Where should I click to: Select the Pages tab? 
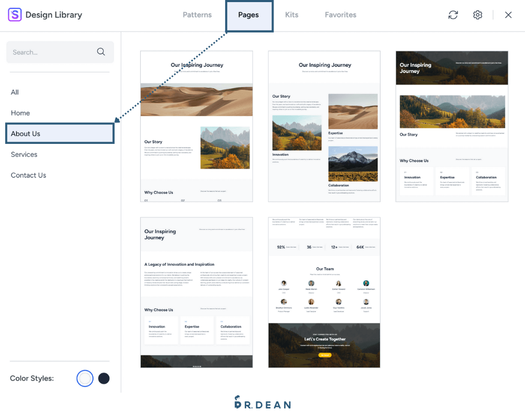tap(248, 15)
